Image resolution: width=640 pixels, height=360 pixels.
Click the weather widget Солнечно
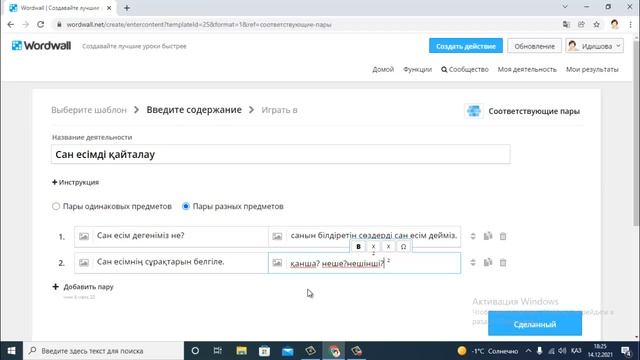[488, 351]
